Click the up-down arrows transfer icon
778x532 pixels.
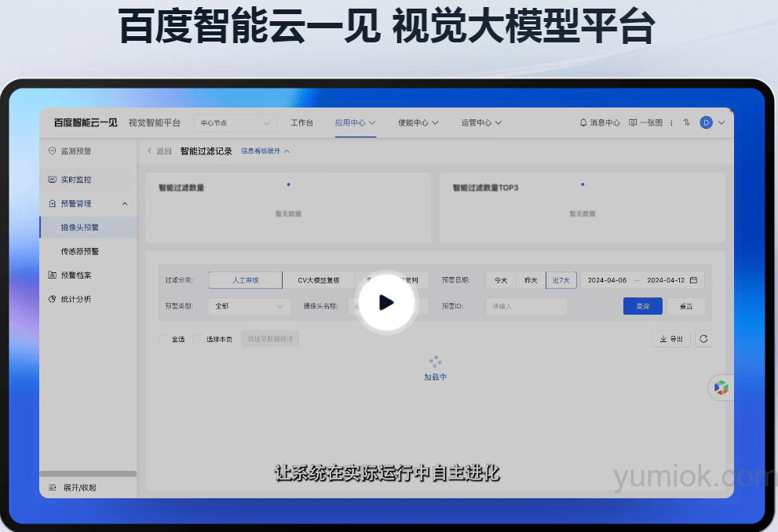pyautogui.click(x=687, y=122)
